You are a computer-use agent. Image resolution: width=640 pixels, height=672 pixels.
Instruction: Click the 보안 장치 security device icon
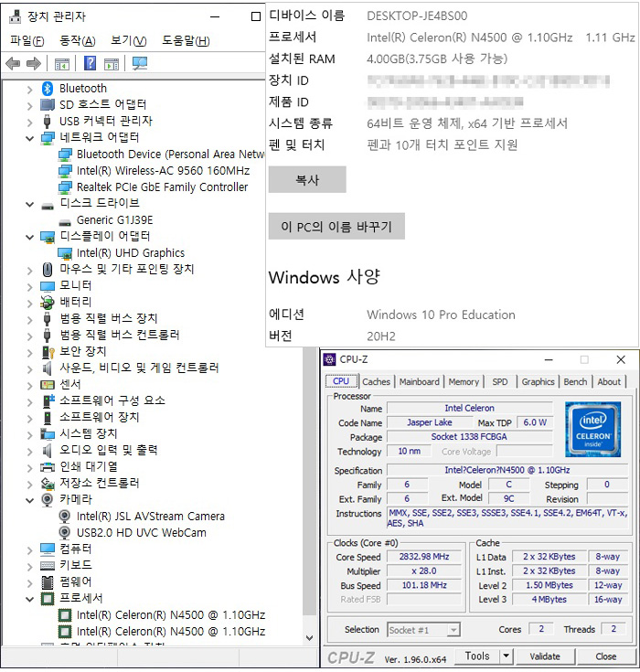pyautogui.click(x=48, y=352)
